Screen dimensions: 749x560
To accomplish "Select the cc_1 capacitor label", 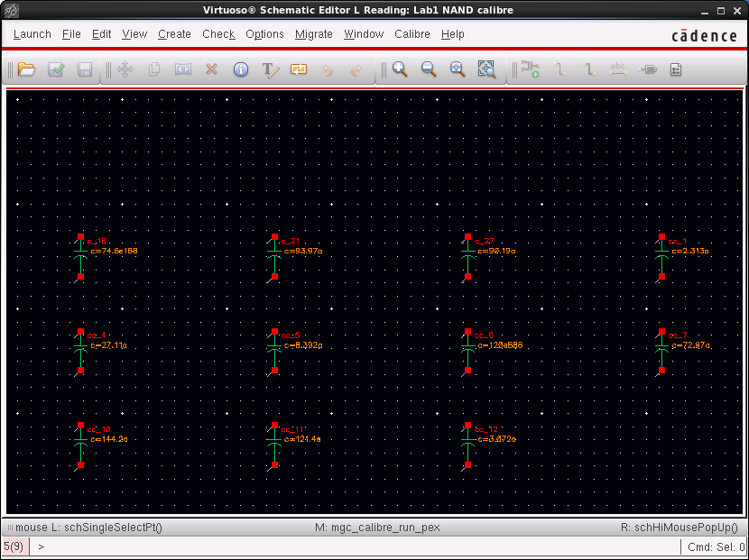I will pos(678,242).
